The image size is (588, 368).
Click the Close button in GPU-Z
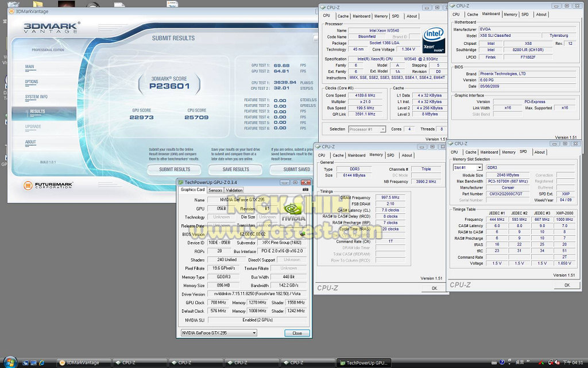(x=297, y=333)
